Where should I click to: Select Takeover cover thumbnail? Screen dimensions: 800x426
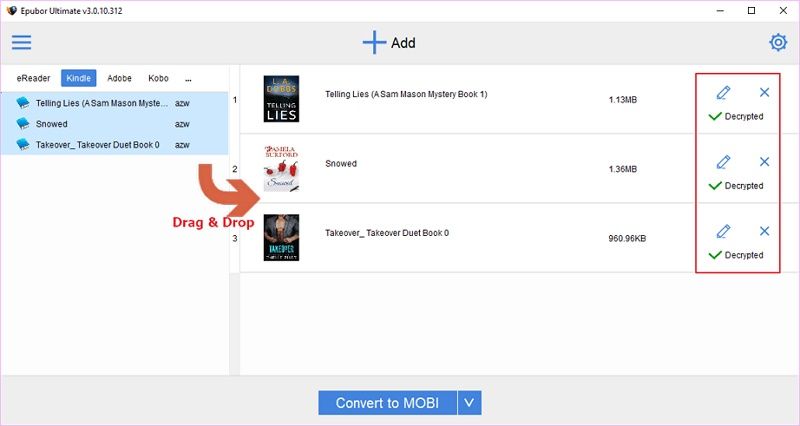click(281, 238)
